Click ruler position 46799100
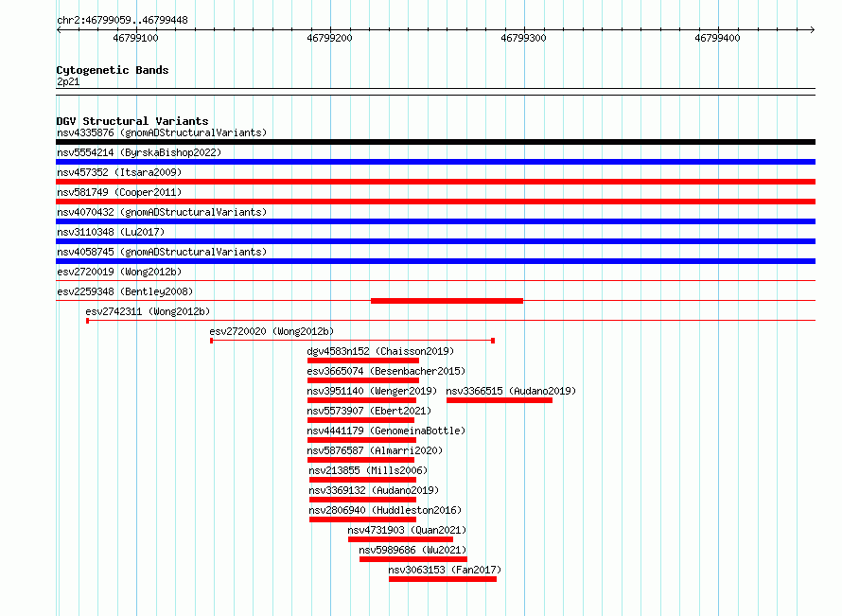 136,38
